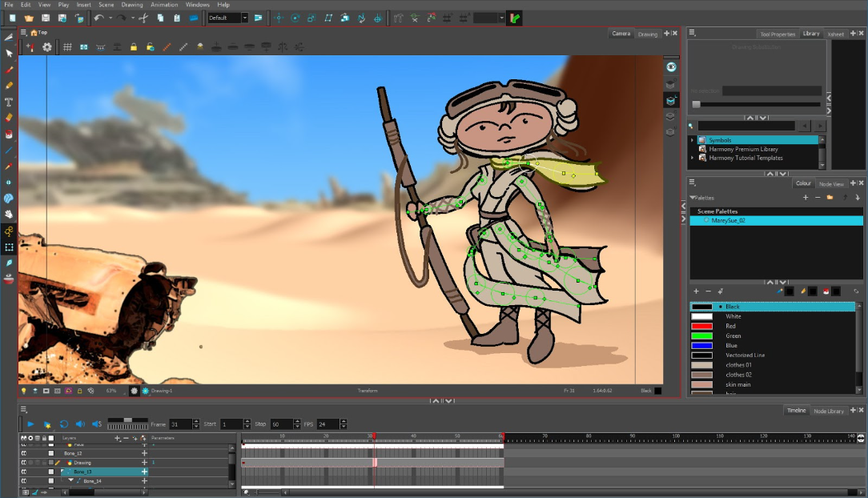The height and width of the screenshot is (498, 868).
Task: Open the Windows menu
Action: (198, 5)
